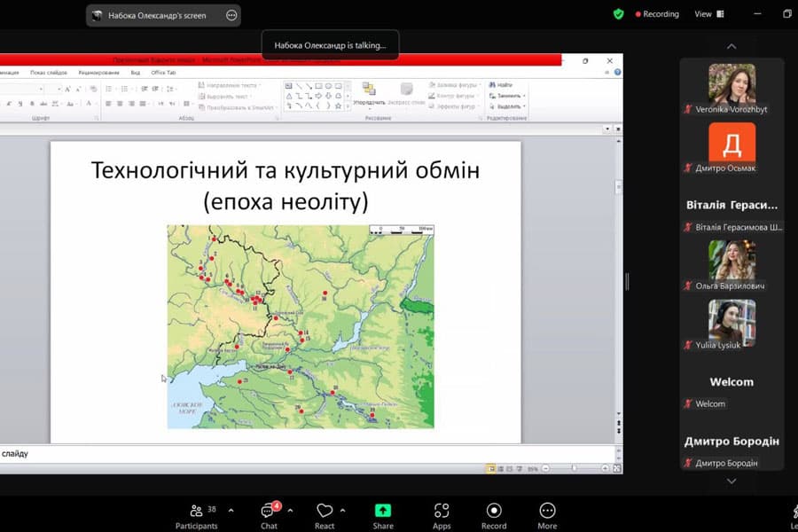Open the Apps icon in Zoom toolbar
Screen dimensions: 798x532
442,512
